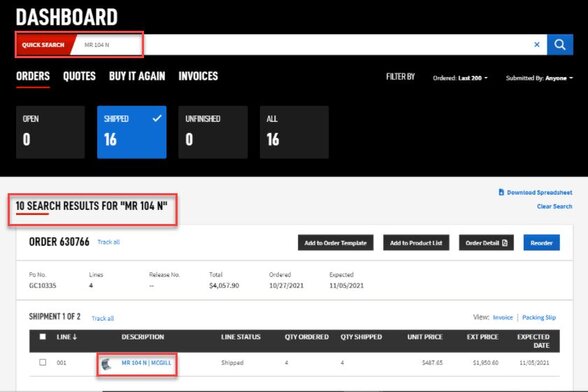
Task: Click the MR 104 N product thumbnail
Action: pos(106,363)
